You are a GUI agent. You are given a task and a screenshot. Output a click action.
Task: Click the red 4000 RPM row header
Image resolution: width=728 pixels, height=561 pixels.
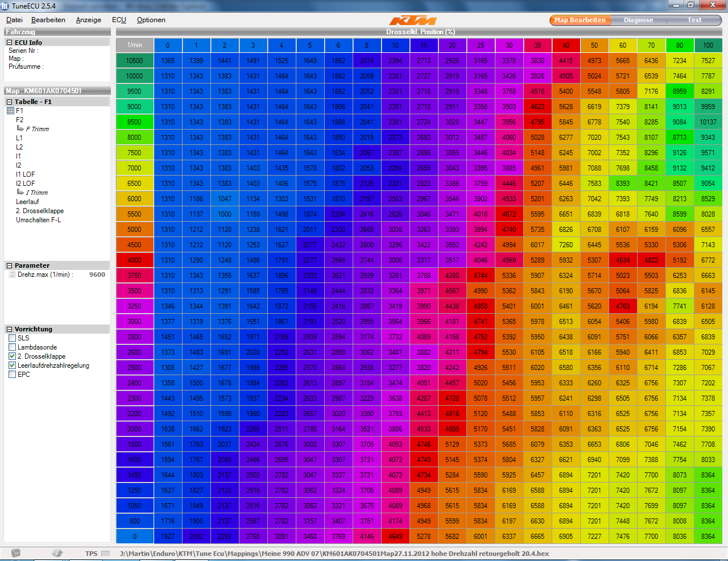pyautogui.click(x=134, y=260)
